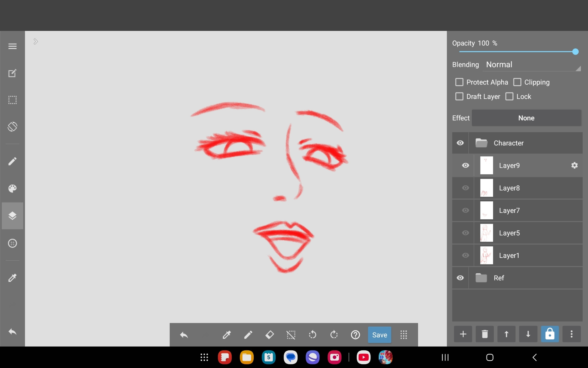Move layer up with the up arrow
The image size is (588, 368).
pyautogui.click(x=506, y=334)
